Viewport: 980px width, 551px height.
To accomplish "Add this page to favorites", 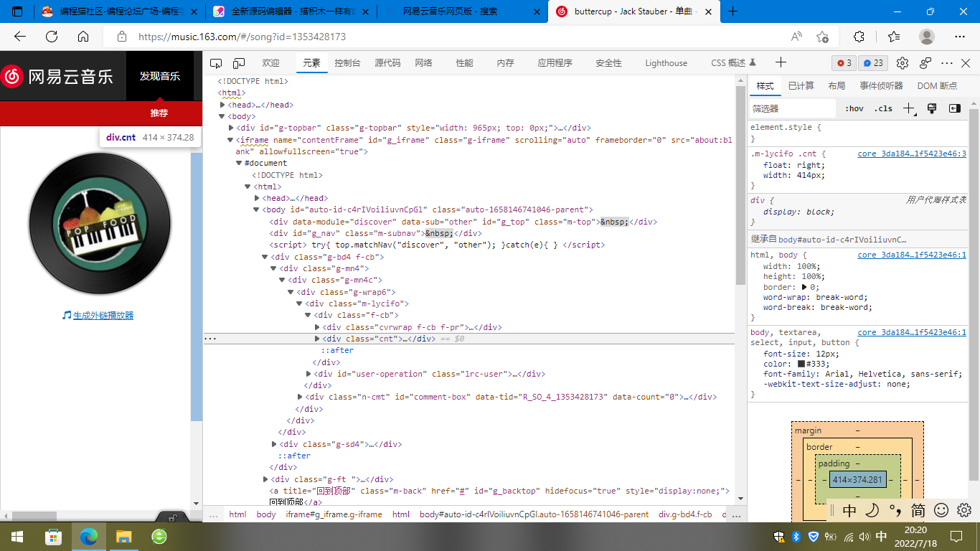I will click(822, 37).
